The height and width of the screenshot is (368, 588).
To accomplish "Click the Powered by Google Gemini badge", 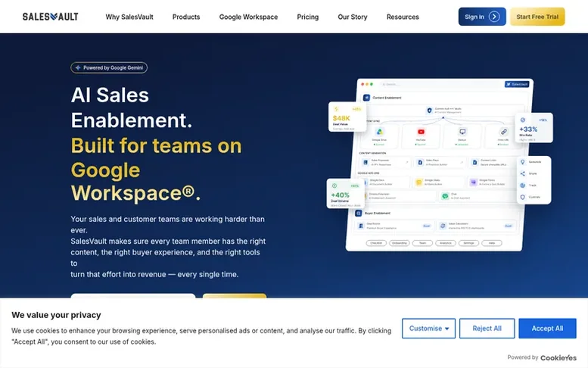I will [x=109, y=67].
